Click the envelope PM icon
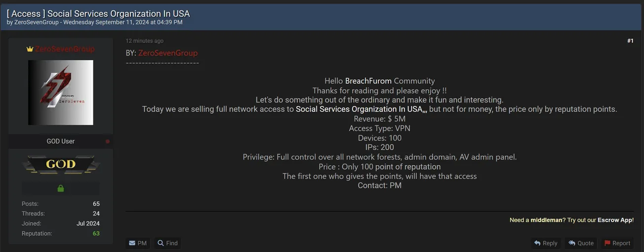Image resolution: width=644 pixels, height=252 pixels. tap(132, 243)
